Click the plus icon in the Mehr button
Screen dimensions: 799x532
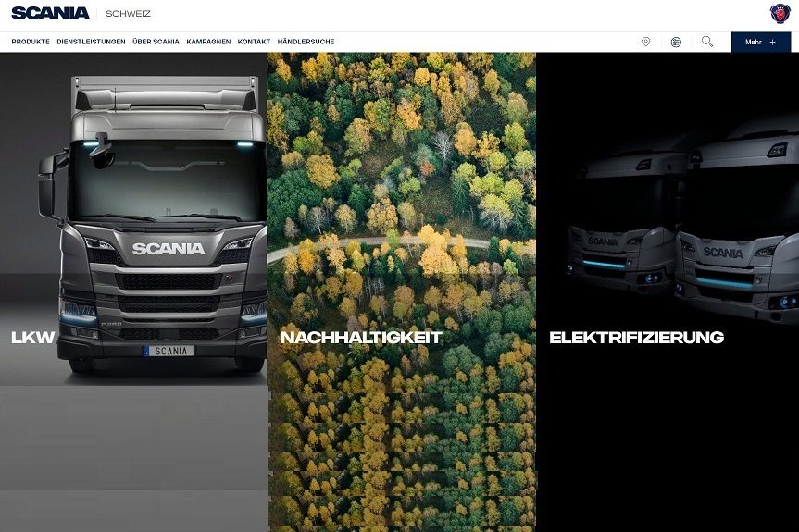click(772, 42)
